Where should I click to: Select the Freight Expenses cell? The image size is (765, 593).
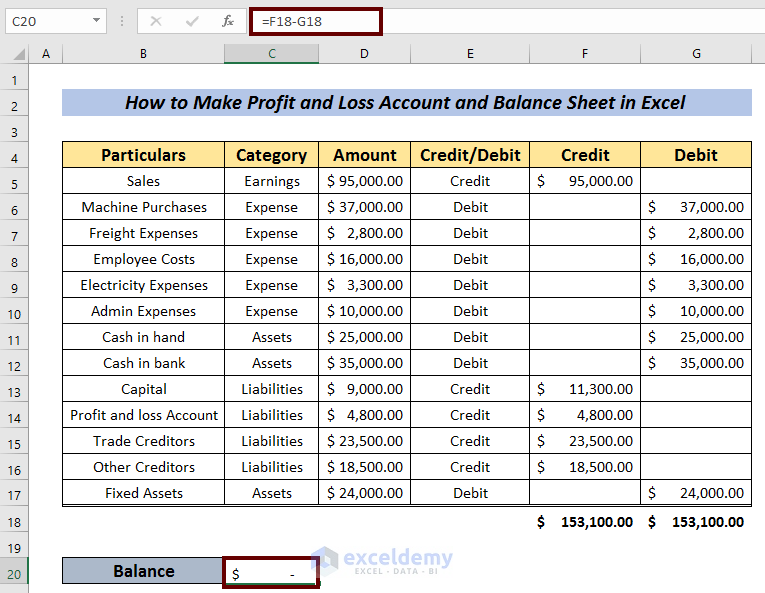tap(143, 233)
